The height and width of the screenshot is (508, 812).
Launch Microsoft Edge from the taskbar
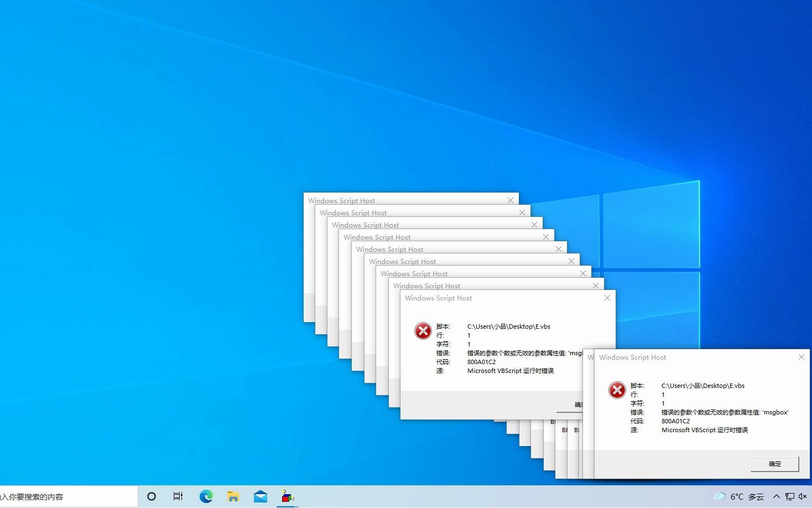206,496
